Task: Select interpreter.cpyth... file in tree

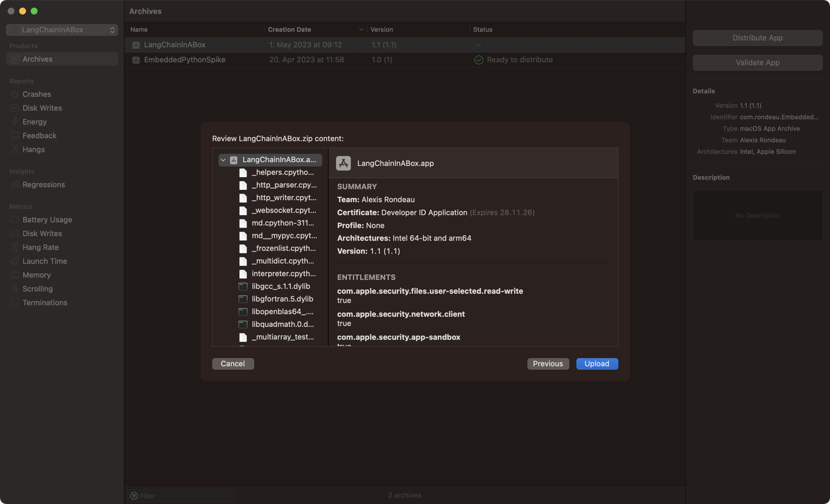Action: [x=284, y=274]
